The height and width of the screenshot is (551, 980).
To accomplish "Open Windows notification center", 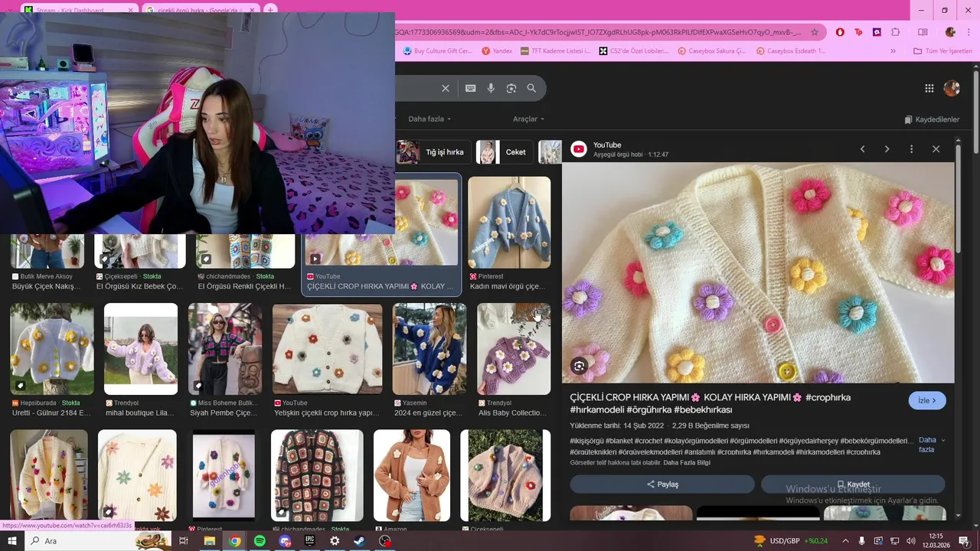I will coord(963,541).
